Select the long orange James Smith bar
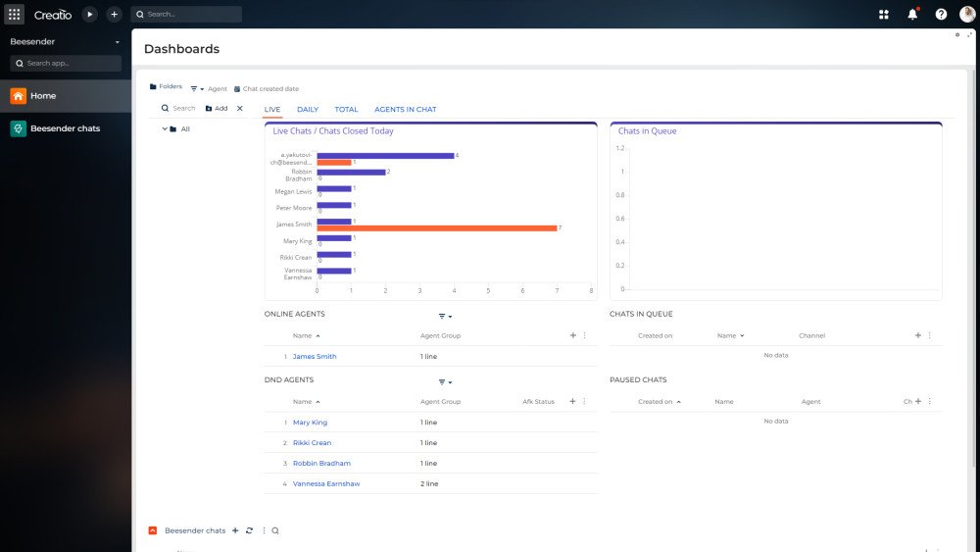This screenshot has width=980, height=552. (437, 228)
